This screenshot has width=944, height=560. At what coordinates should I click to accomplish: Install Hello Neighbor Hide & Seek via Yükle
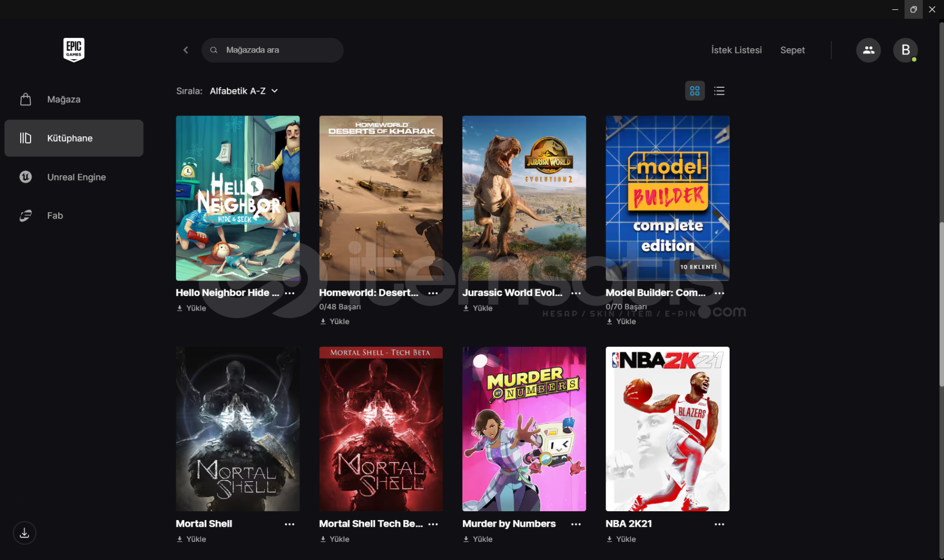191,308
